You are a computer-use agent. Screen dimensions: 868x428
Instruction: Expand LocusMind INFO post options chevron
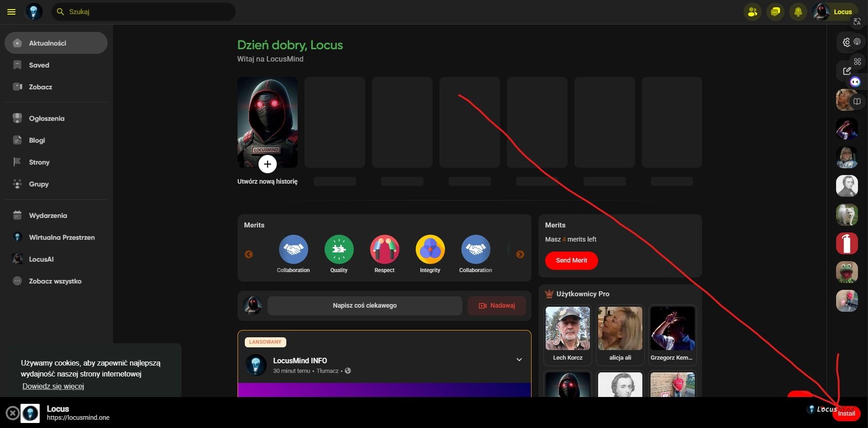[519, 360]
